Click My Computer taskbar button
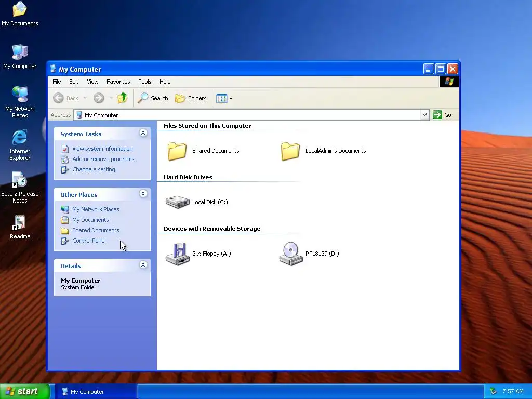Viewport: 532px width, 399px height. (96, 392)
